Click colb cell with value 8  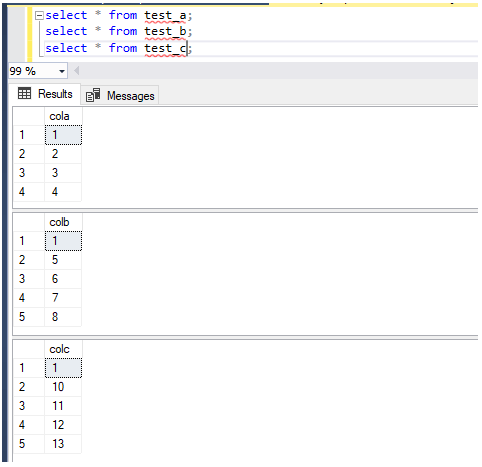tap(63, 317)
